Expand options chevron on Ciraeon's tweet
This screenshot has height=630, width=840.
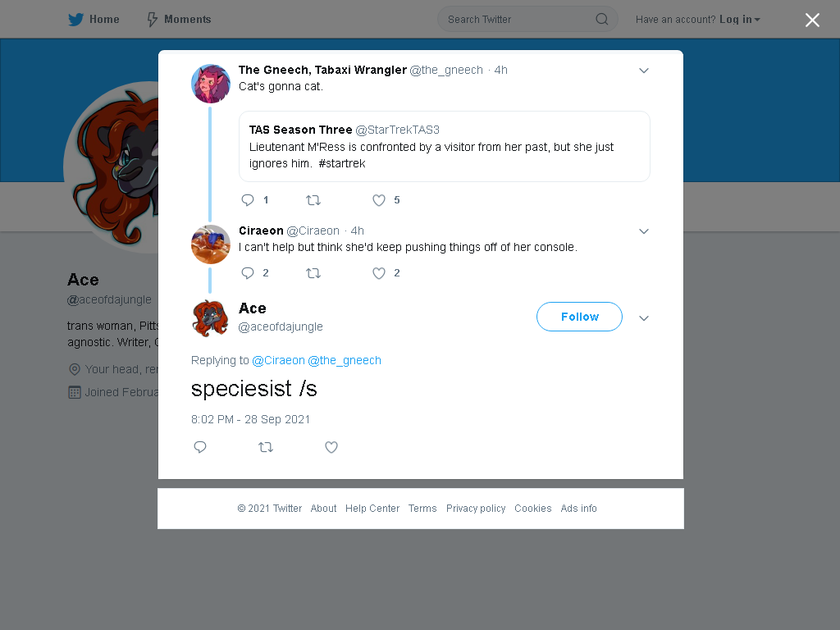click(x=644, y=231)
